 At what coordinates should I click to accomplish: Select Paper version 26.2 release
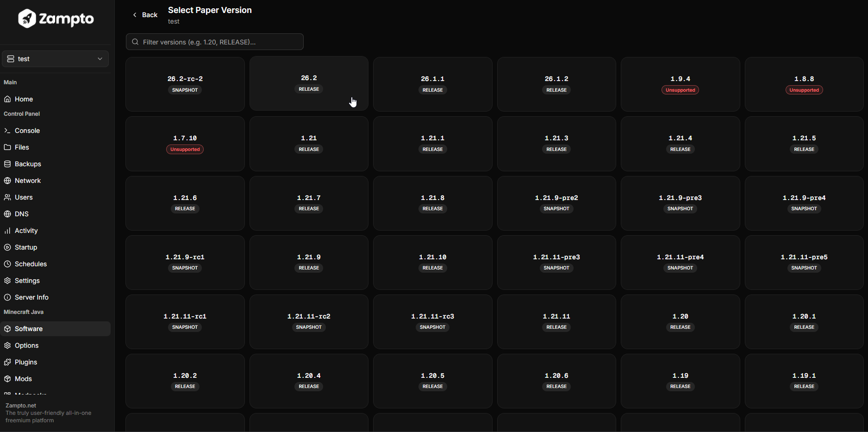tap(309, 84)
